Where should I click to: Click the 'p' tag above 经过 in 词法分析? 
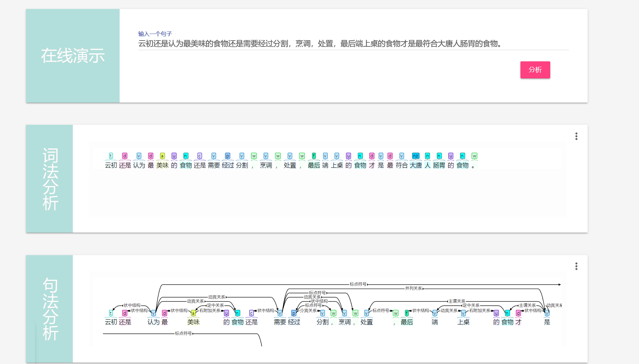227,156
